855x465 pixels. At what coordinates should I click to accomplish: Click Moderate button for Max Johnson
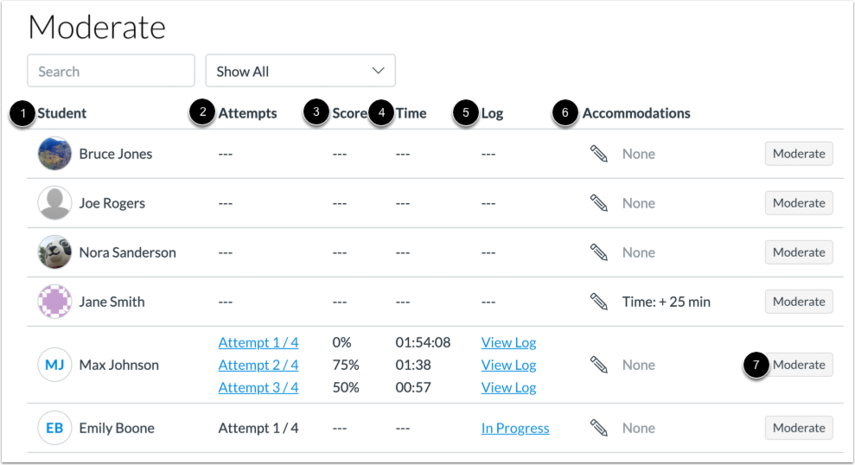(798, 365)
